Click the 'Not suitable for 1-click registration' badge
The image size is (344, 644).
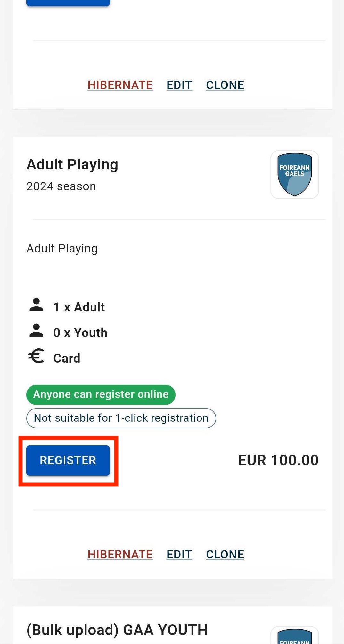tap(121, 418)
